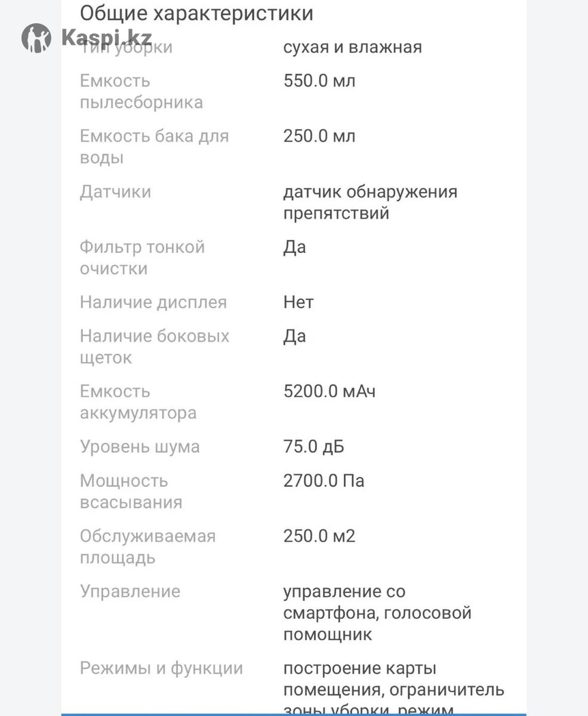
Task: Select the "сухая и влажная" cleaning type value
Action: click(x=352, y=47)
